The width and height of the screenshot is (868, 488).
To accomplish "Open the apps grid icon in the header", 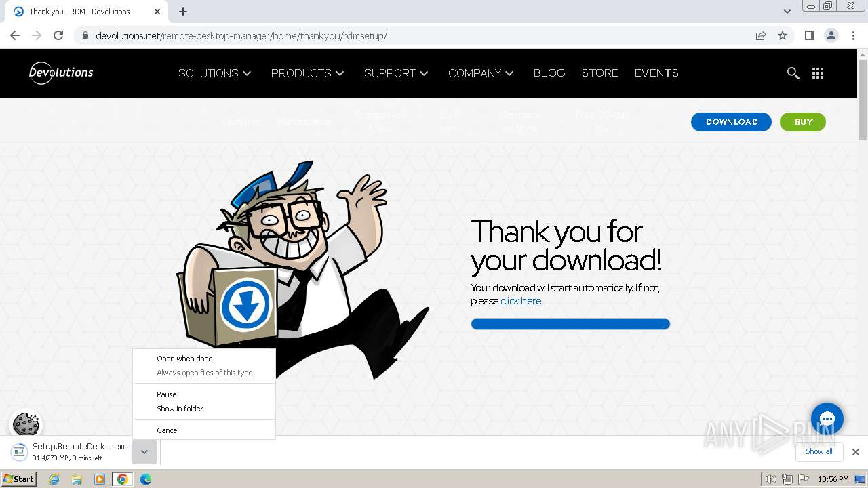I will coord(818,73).
